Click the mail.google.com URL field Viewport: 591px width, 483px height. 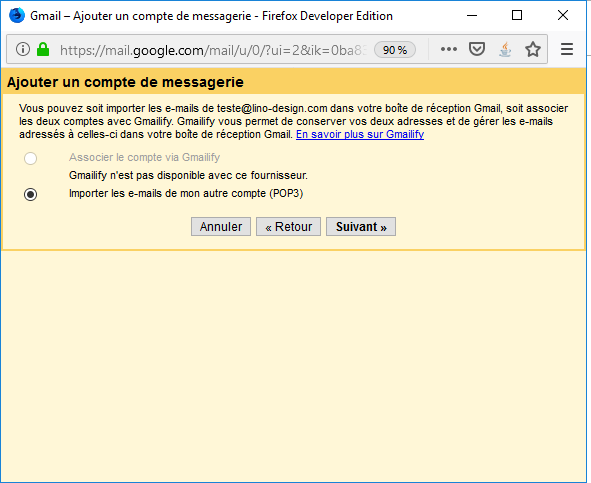click(x=213, y=50)
